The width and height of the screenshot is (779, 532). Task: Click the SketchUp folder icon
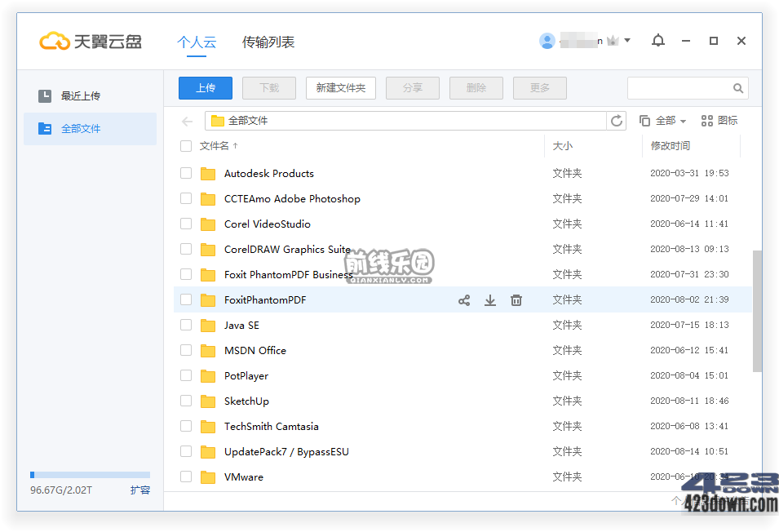pyautogui.click(x=208, y=401)
